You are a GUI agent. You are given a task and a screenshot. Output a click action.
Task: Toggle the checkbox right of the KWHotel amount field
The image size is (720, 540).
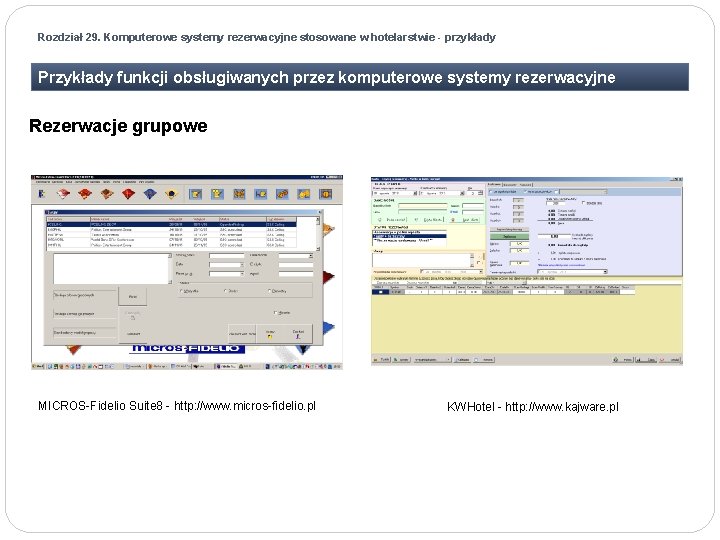pos(583,202)
